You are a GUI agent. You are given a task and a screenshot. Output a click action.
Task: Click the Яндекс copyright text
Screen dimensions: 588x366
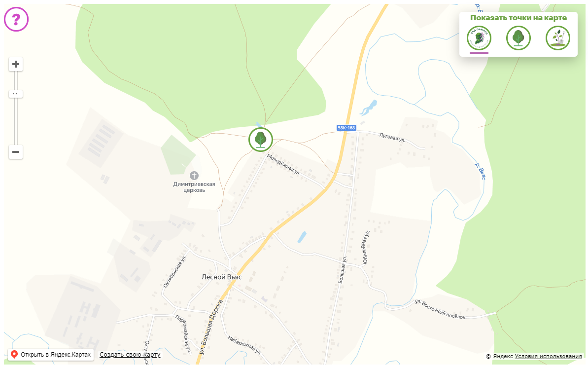[499, 356]
